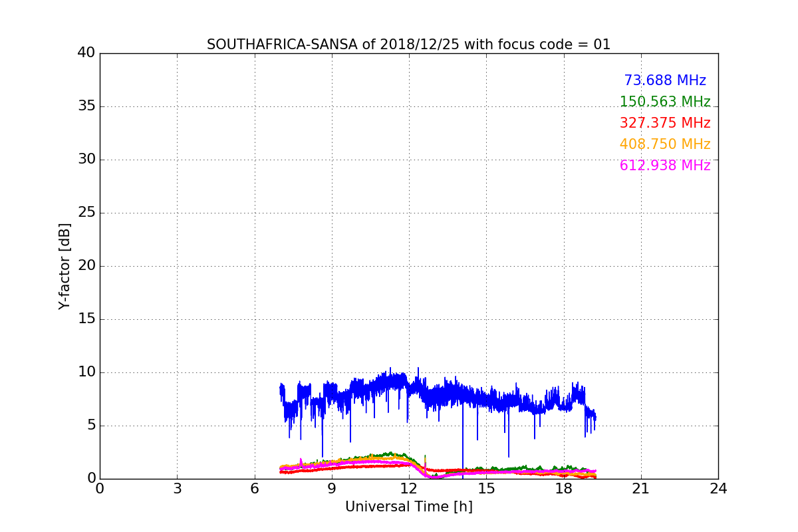Image resolution: width=798 pixels, height=532 pixels.
Task: Click the Y-factor [dB] axis label
Action: [65, 266]
